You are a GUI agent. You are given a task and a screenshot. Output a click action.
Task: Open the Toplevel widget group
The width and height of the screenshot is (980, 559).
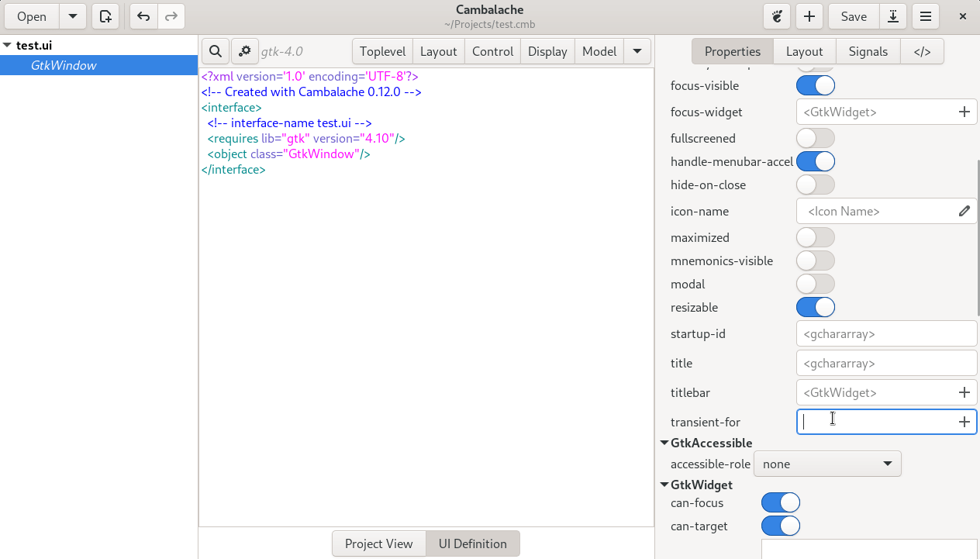tap(383, 51)
